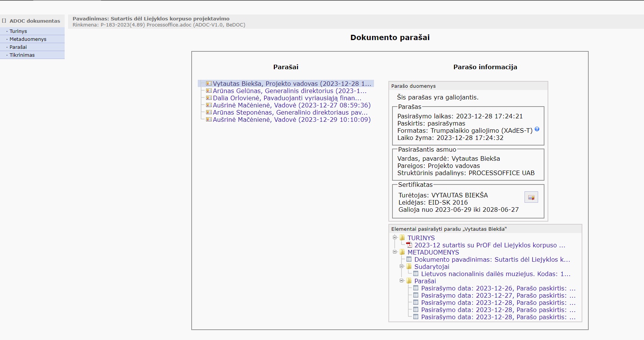Collapse the METADUOMENYS tree node
Viewport: 644px width, 340px height.
tap(395, 252)
